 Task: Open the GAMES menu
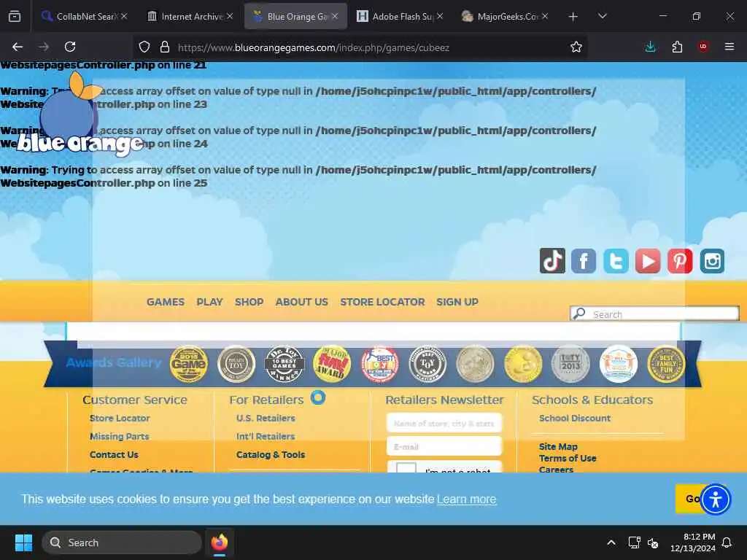click(166, 302)
